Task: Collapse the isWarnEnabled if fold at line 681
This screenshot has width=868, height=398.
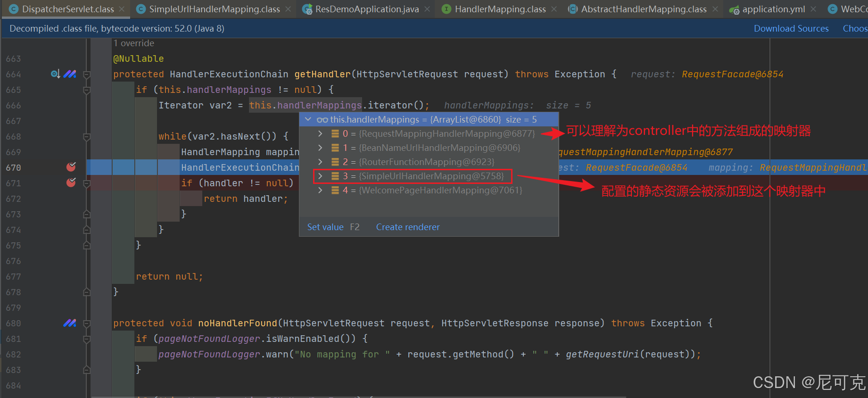Action: [x=87, y=339]
